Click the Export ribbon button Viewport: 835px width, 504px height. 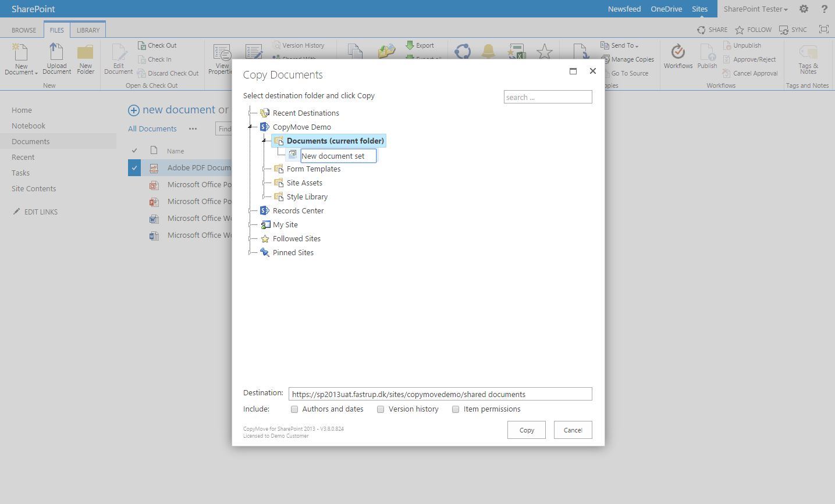click(420, 45)
